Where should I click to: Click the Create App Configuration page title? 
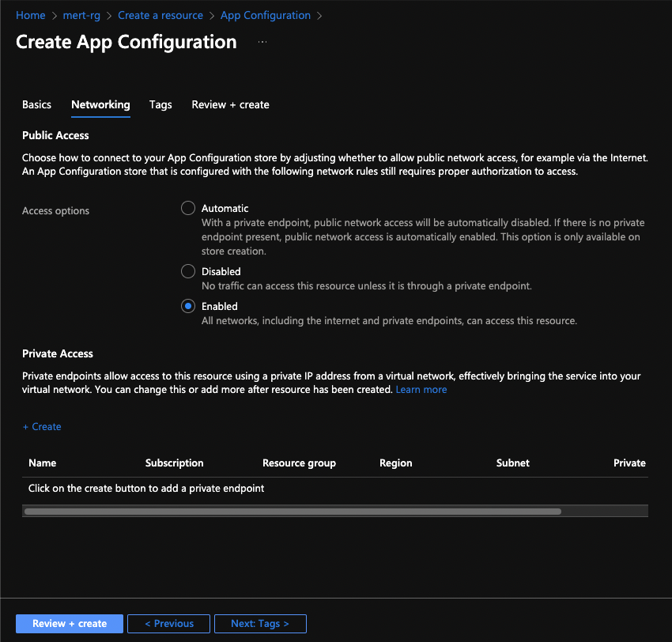point(126,42)
